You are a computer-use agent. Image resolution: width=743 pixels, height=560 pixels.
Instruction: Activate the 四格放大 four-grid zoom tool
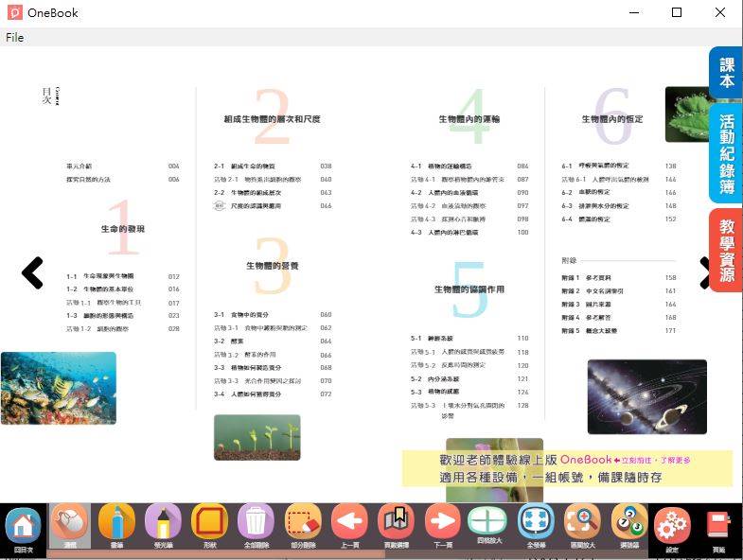[x=489, y=525]
